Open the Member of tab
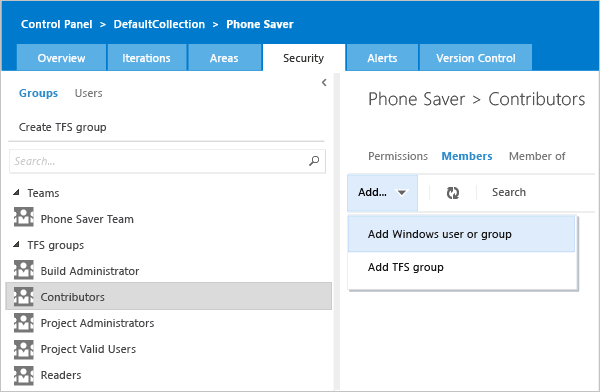This screenshot has width=600, height=392. pos(537,156)
